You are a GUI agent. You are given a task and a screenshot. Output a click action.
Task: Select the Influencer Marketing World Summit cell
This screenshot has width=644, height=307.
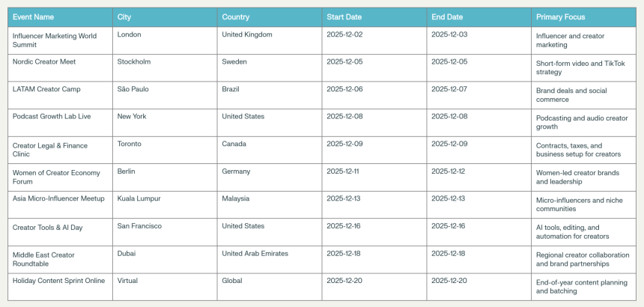point(55,40)
